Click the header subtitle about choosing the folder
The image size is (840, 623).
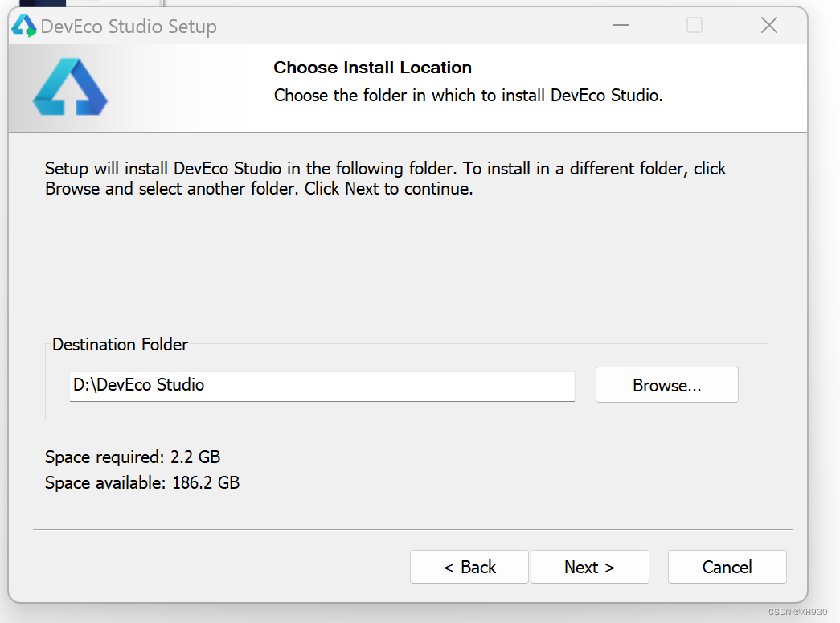tap(468, 96)
